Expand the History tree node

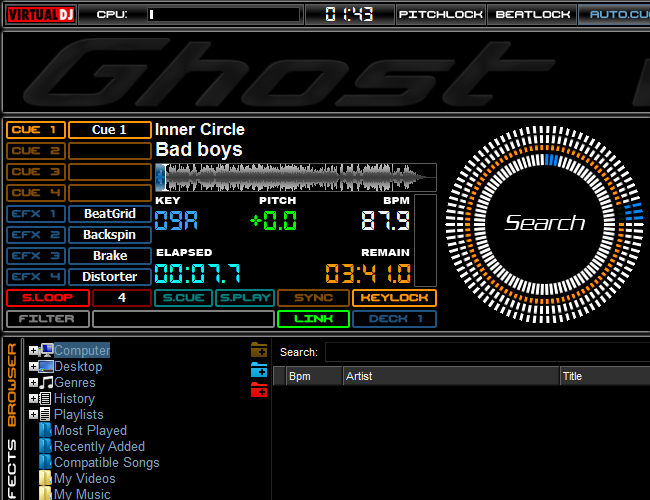[x=33, y=398]
